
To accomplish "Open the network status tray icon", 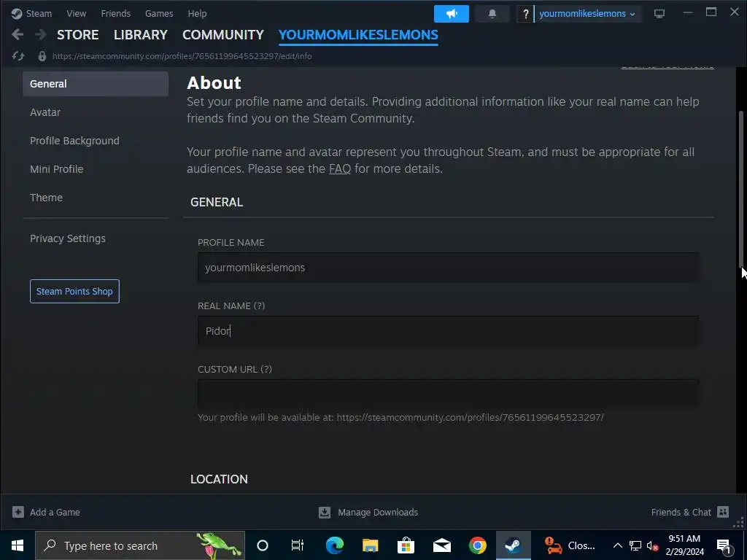I will tap(635, 545).
